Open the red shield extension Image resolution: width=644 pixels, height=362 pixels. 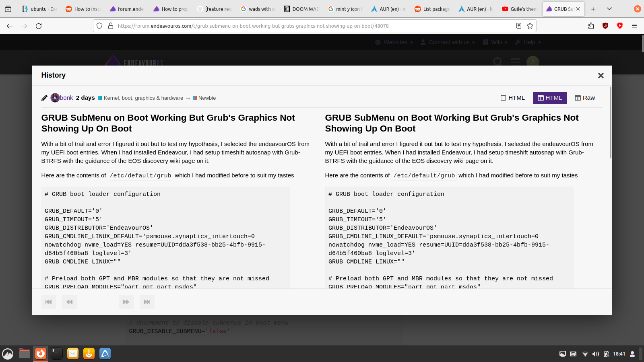(620, 26)
